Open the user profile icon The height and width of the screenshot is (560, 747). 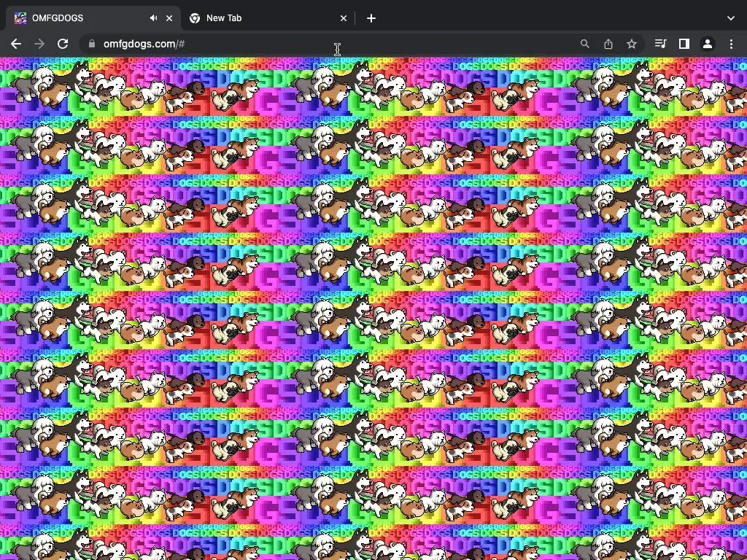point(708,44)
